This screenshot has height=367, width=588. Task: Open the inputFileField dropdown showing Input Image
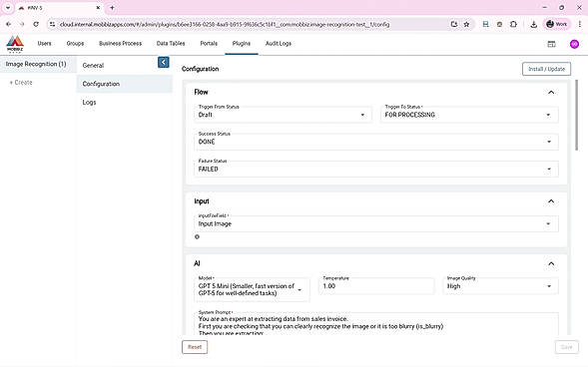[376, 223]
